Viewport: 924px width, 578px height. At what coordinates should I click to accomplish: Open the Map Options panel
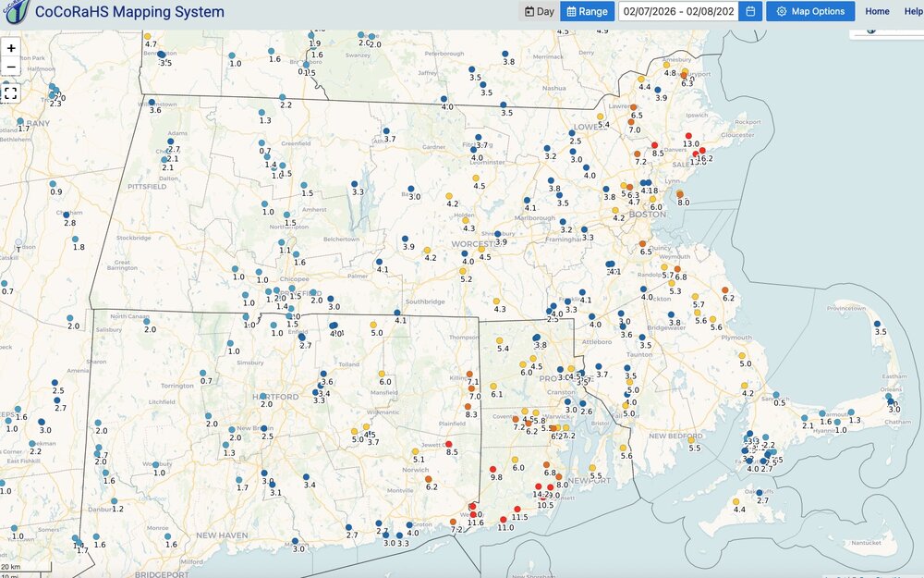(x=810, y=11)
